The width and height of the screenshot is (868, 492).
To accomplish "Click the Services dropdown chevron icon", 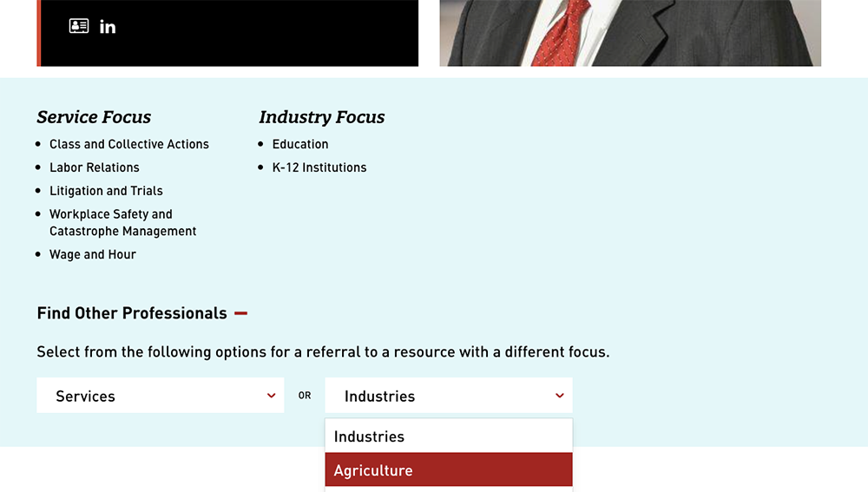I will 272,396.
